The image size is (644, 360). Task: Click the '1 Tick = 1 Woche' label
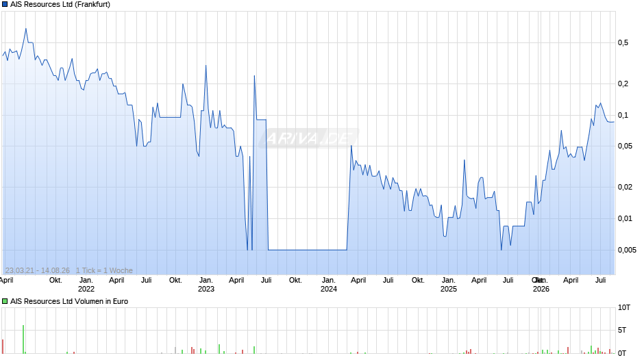coord(104,270)
